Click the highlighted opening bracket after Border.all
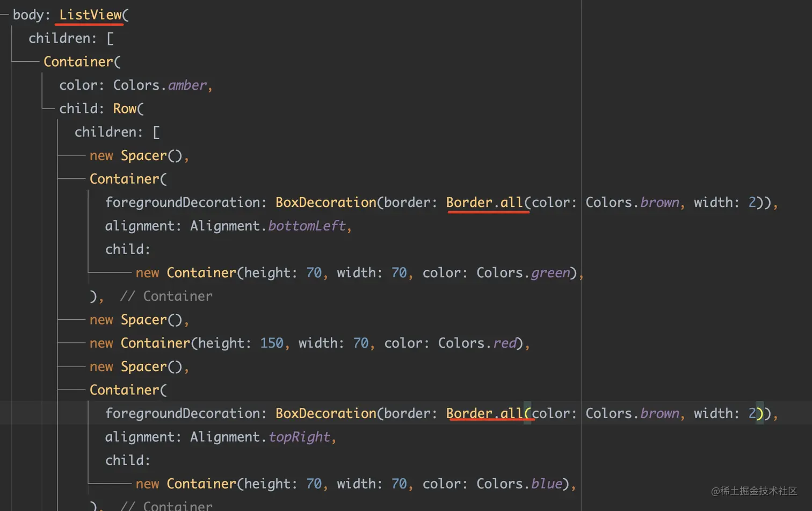Viewport: 812px width, 511px height. tap(527, 413)
